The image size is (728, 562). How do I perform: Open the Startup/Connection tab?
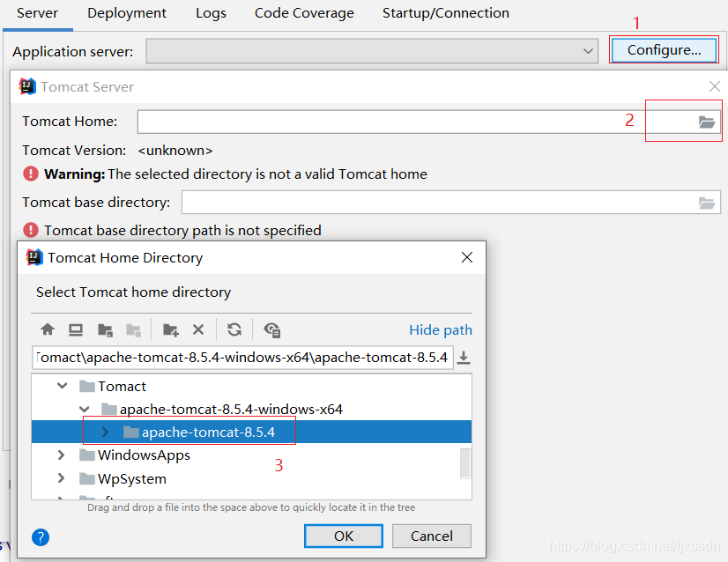446,13
